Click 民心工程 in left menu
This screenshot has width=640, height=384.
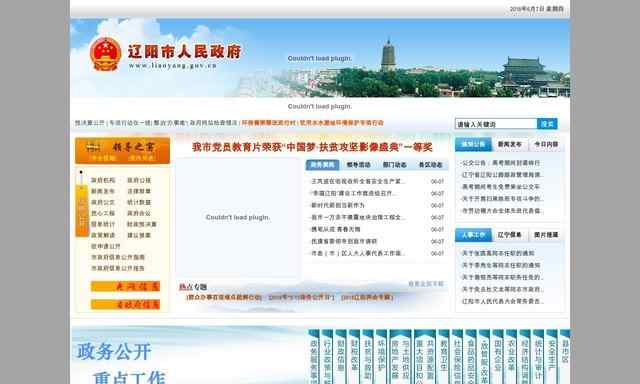click(x=103, y=213)
